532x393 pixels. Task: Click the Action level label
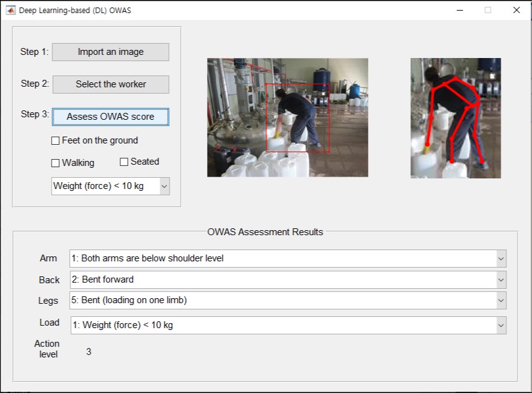[47, 349]
